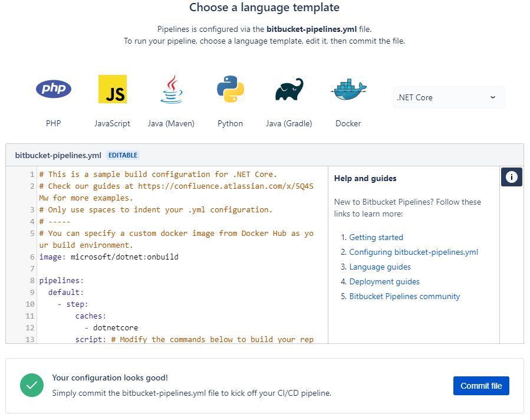530x420 pixels.
Task: Visit the Language guides link
Action: [x=380, y=267]
